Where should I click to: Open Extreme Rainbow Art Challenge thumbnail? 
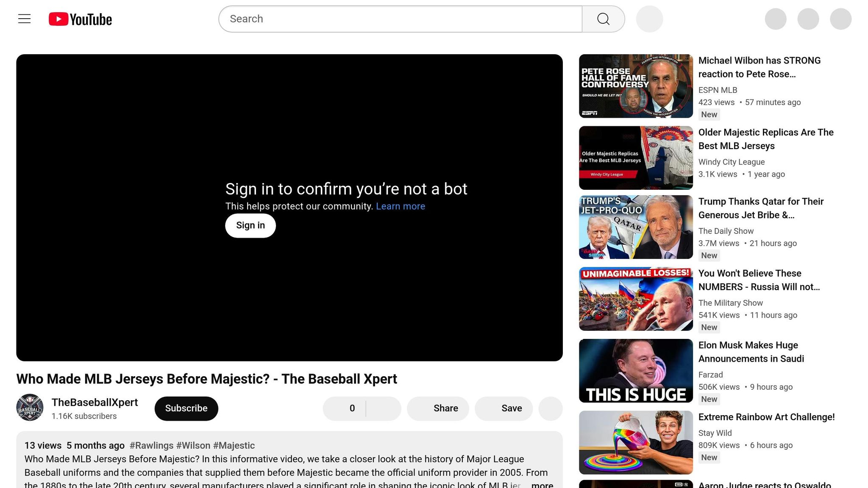point(636,442)
